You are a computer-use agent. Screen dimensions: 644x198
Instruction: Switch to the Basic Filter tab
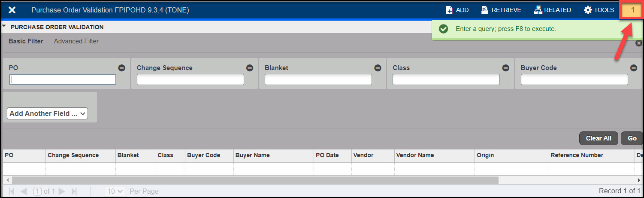click(x=26, y=41)
